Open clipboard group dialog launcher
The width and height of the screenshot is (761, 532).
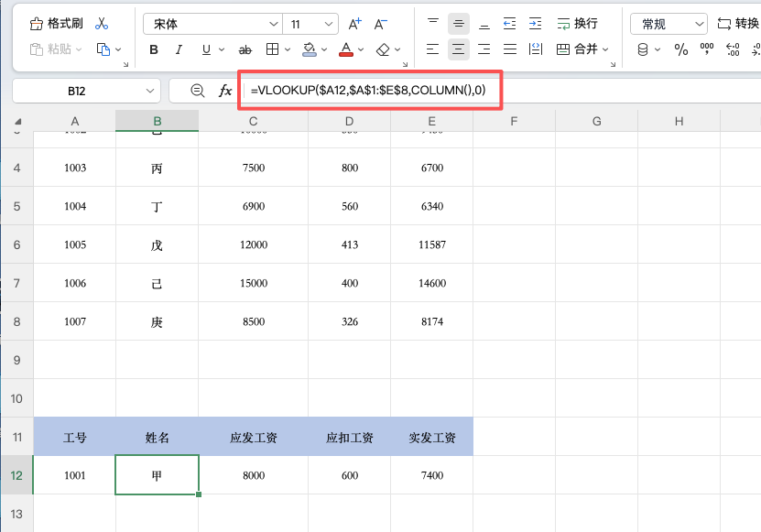tap(125, 64)
